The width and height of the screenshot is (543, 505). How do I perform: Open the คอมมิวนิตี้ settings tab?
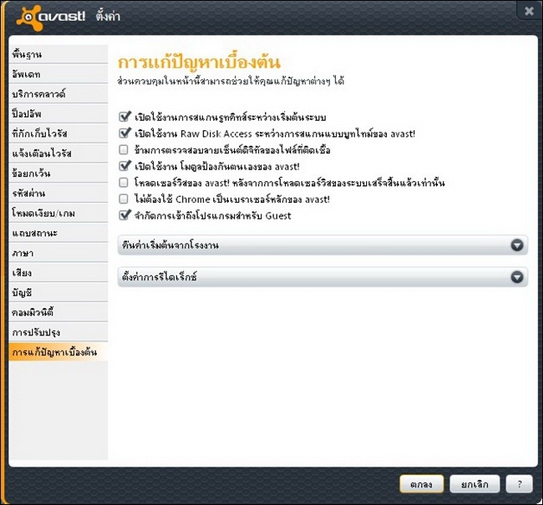[x=59, y=312]
